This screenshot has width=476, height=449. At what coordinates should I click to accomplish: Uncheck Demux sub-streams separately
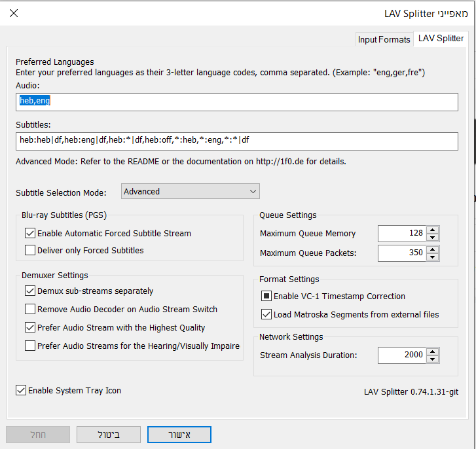(30, 291)
